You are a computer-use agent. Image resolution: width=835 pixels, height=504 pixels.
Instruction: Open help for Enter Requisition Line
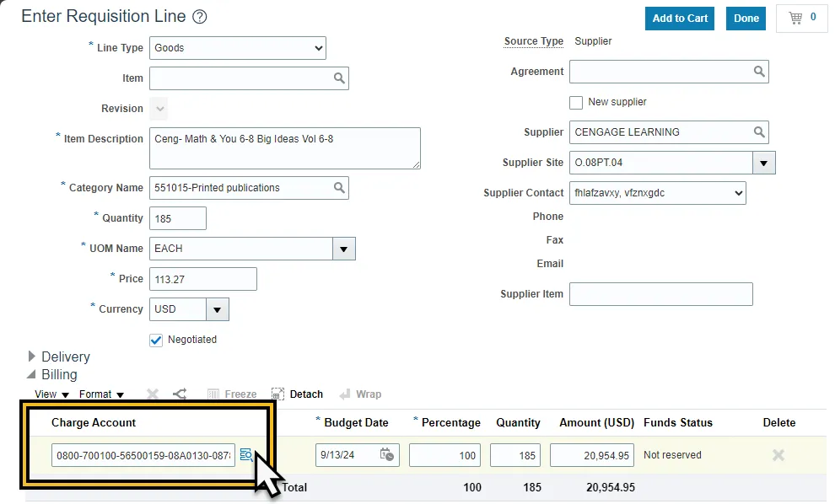[199, 17]
